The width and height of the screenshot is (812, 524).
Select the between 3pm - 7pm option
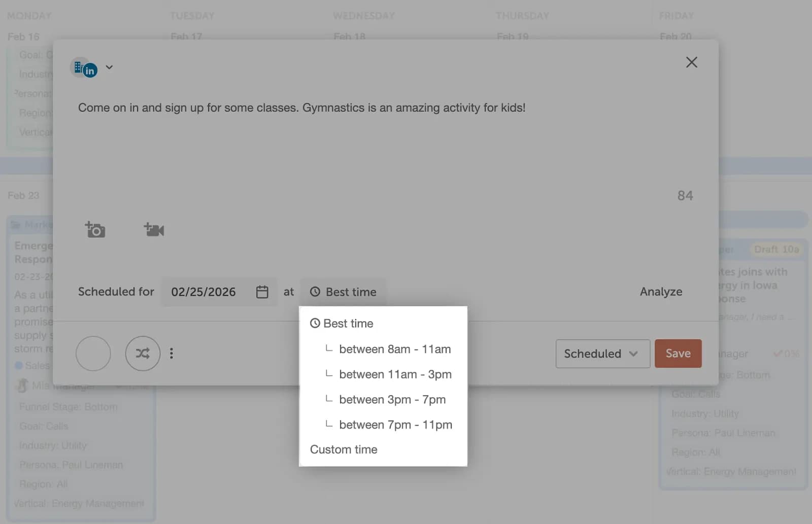click(392, 399)
